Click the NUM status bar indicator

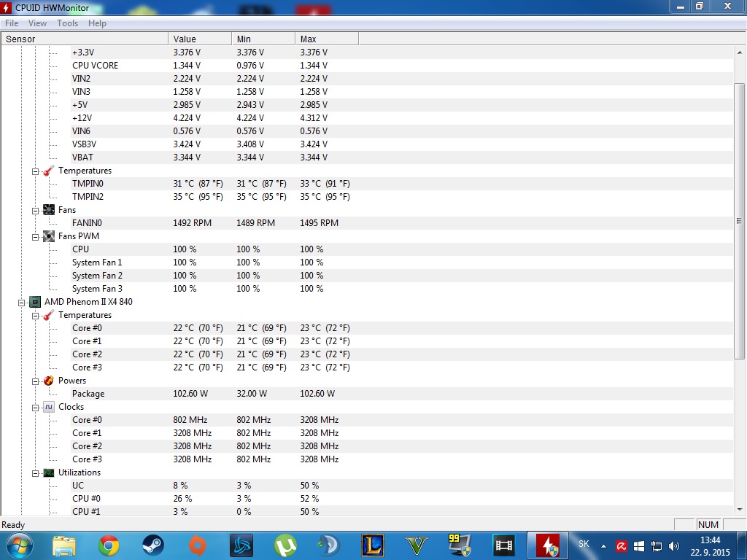coord(708,524)
